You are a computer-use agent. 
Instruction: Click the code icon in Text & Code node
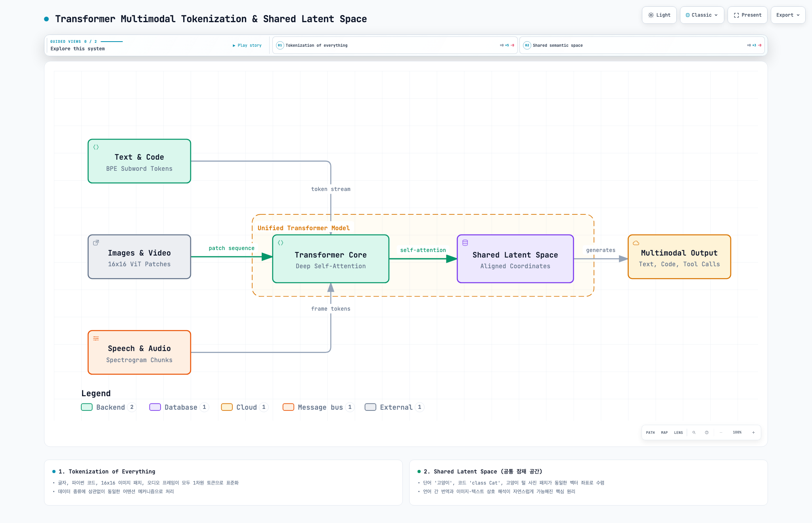tap(96, 147)
